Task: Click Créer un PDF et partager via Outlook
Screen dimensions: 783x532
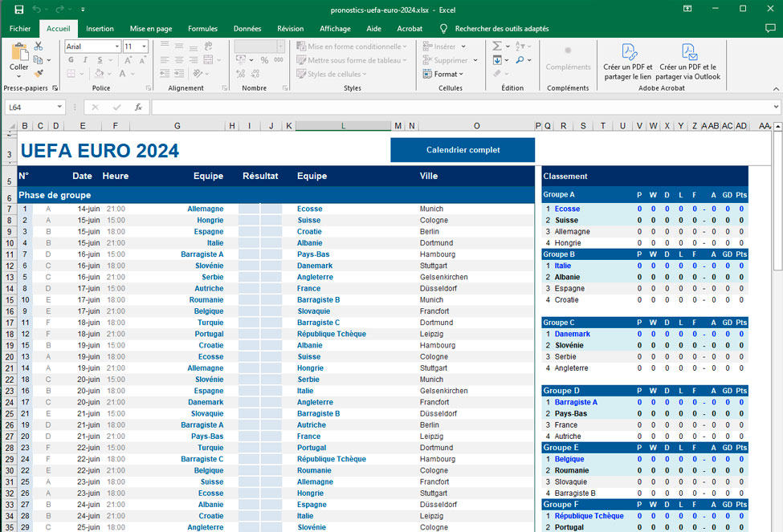Action: (687, 62)
